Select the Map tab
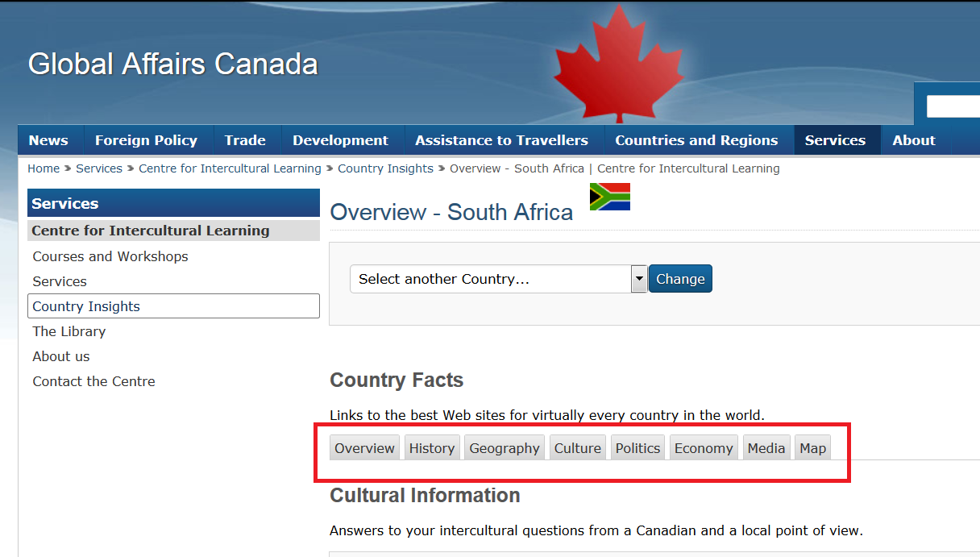Image resolution: width=980 pixels, height=557 pixels. tap(813, 448)
